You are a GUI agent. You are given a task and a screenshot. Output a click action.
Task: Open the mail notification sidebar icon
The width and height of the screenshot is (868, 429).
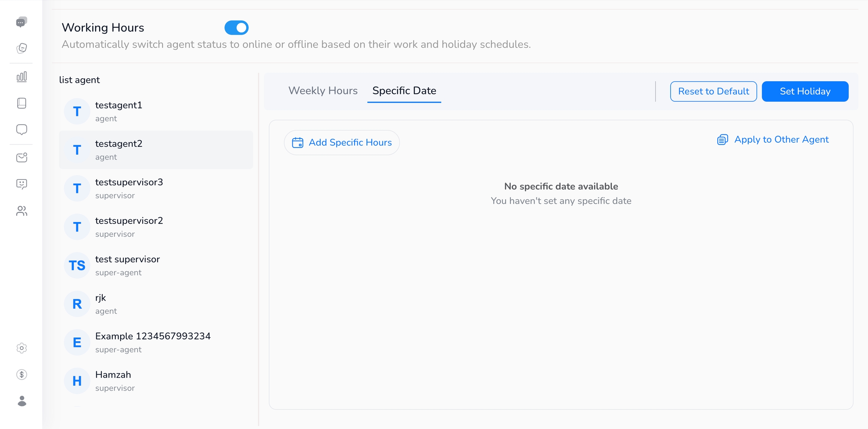pyautogui.click(x=21, y=157)
